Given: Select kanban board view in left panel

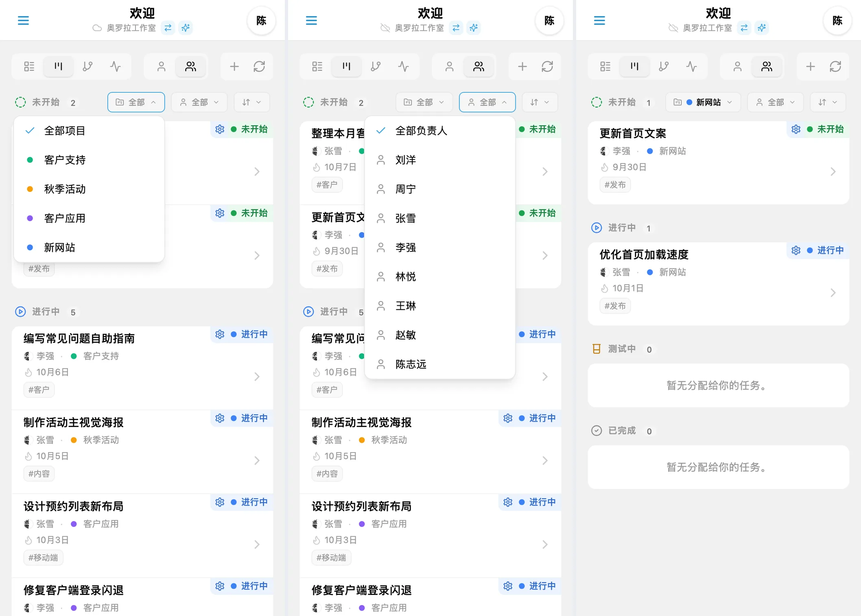Looking at the screenshot, I should point(59,66).
